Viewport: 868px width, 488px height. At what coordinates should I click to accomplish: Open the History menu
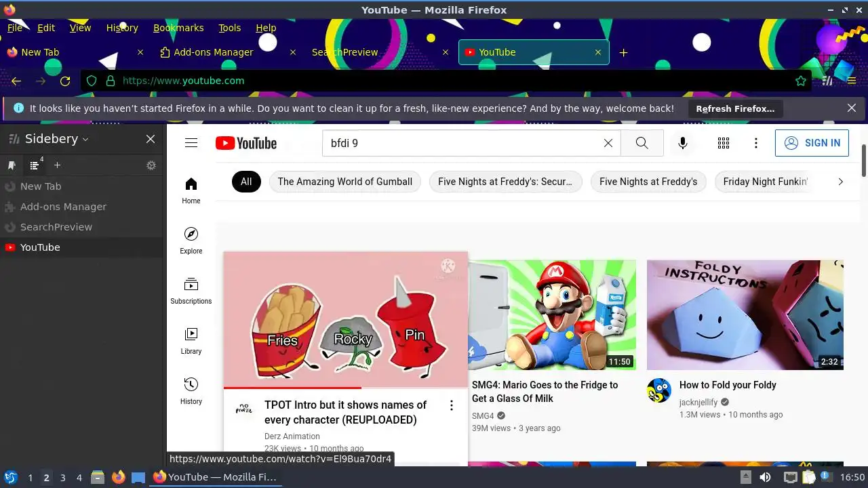tap(122, 28)
